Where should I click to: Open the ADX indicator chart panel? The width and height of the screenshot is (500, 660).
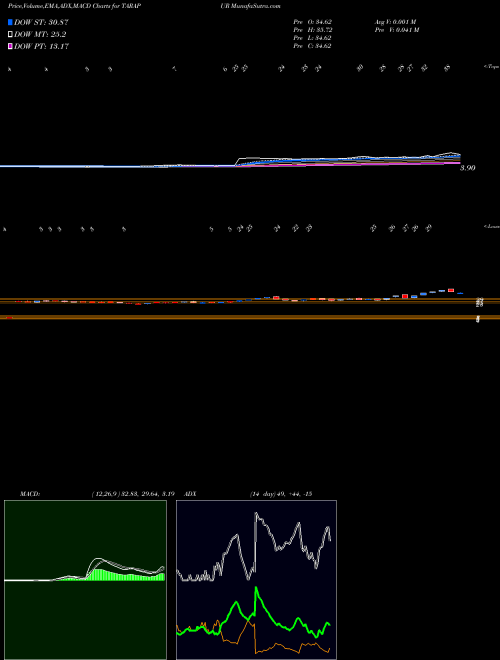(x=256, y=580)
